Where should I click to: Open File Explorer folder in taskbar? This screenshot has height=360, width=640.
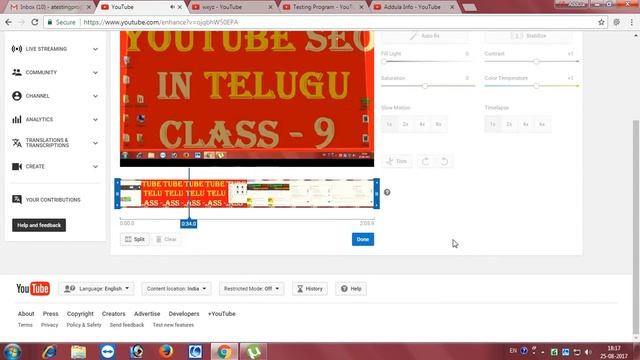[x=78, y=351]
